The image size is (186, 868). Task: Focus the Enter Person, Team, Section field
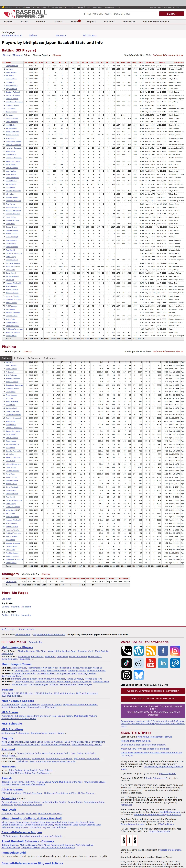pyautogui.click(x=120, y=14)
